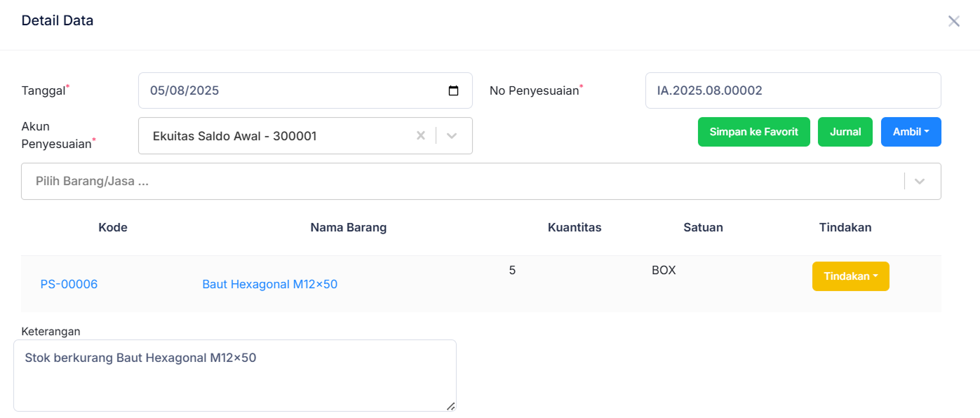
Task: Click the Kuantitas value 5 cell
Action: (x=512, y=270)
